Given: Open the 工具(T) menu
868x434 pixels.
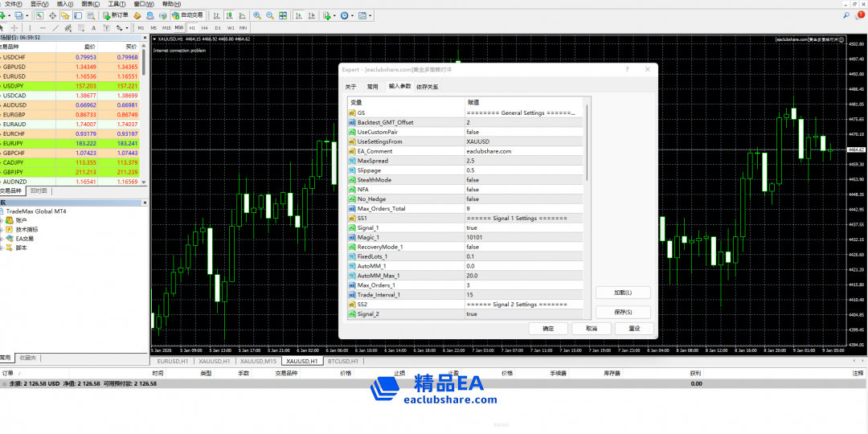Looking at the screenshot, I should pos(117,4).
